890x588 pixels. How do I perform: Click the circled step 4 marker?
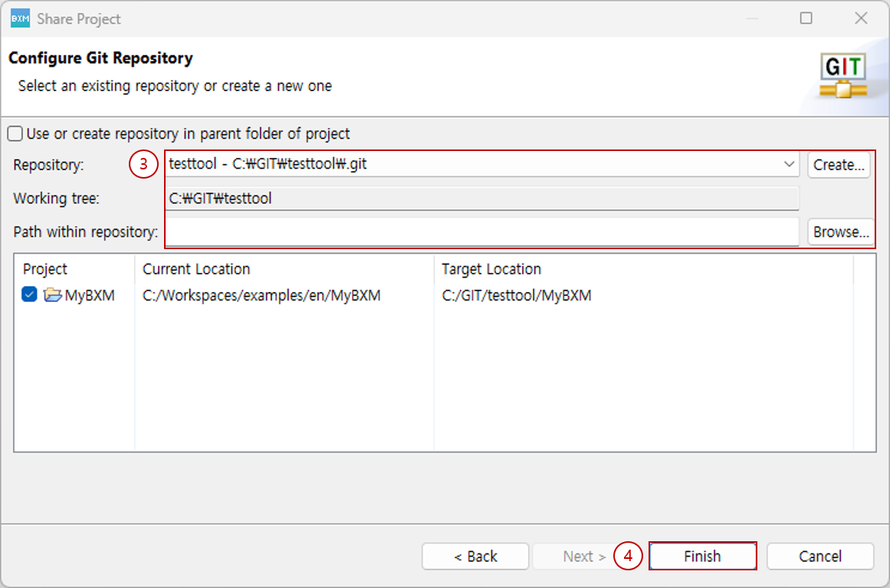point(628,557)
